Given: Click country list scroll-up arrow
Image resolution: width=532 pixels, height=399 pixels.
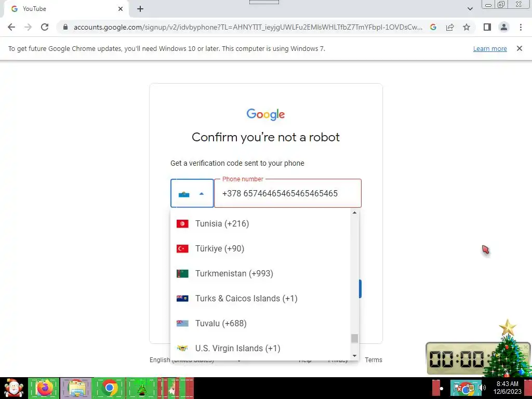Looking at the screenshot, I should (x=354, y=212).
